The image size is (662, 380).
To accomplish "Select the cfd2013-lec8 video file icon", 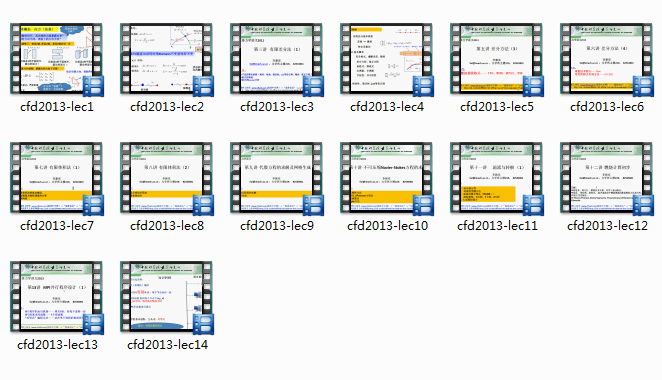I will (x=167, y=178).
